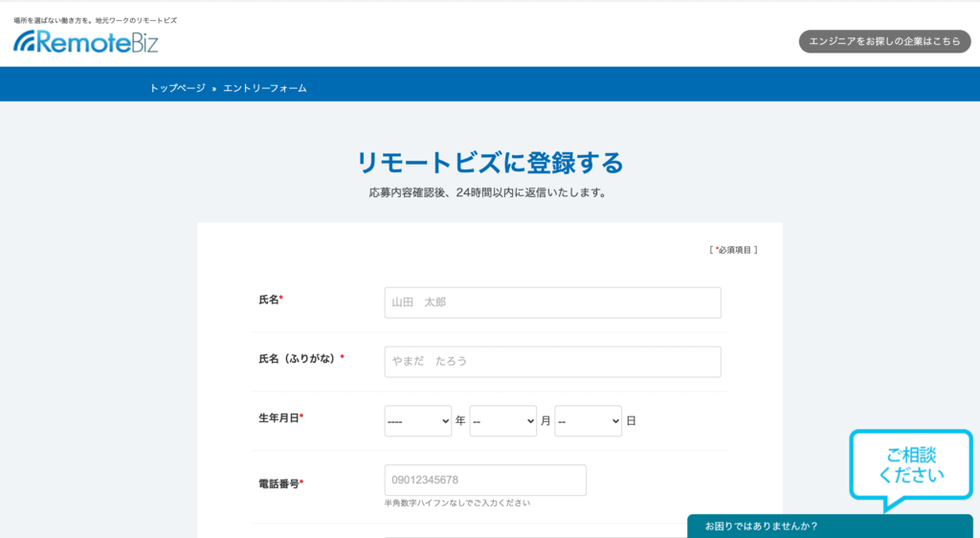Screen dimensions: 980x538
Task: Click the リモートビズに登録する heading
Action: [x=490, y=163]
